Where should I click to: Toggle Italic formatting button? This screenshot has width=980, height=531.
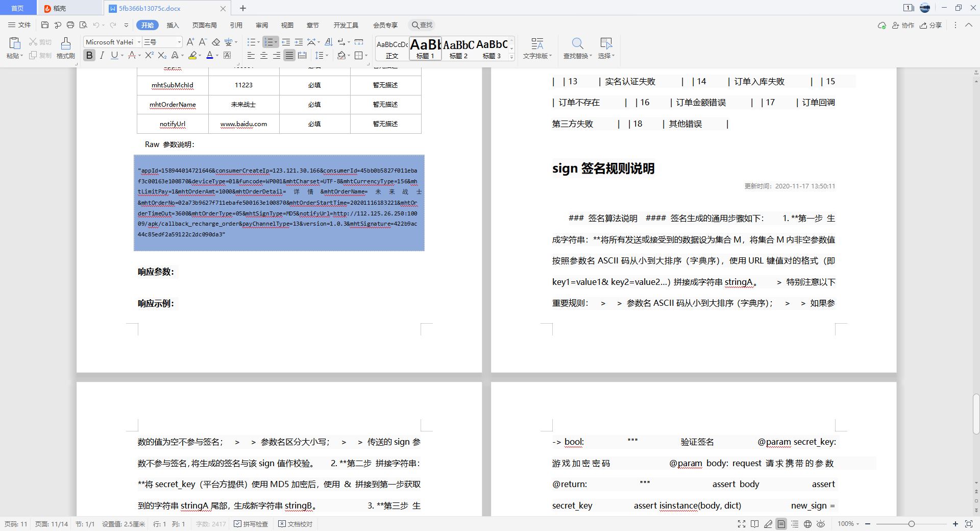point(102,55)
